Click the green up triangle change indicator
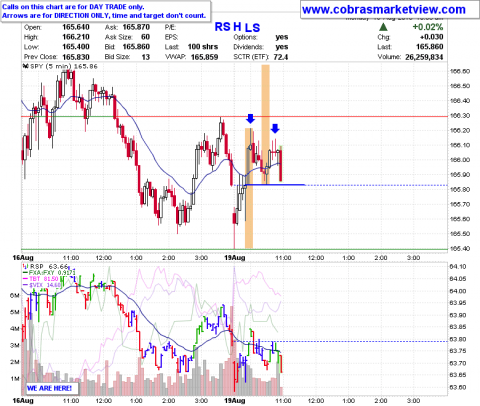The height and width of the screenshot is (406, 480). (x=383, y=27)
